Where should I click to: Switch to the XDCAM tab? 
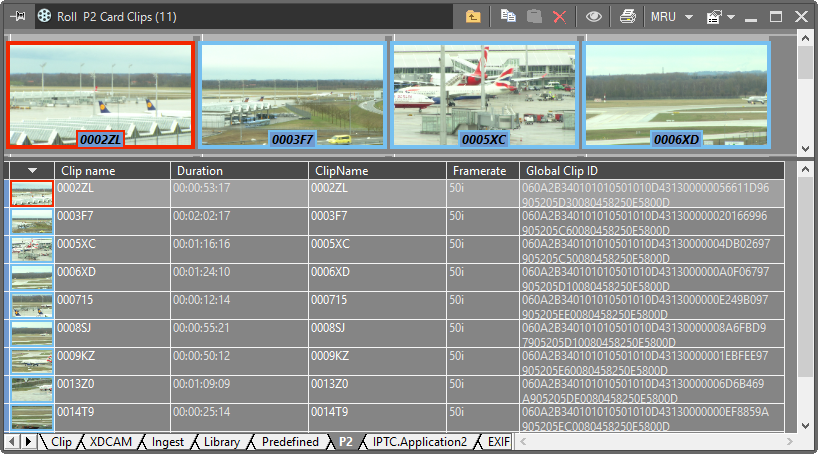[x=109, y=441]
